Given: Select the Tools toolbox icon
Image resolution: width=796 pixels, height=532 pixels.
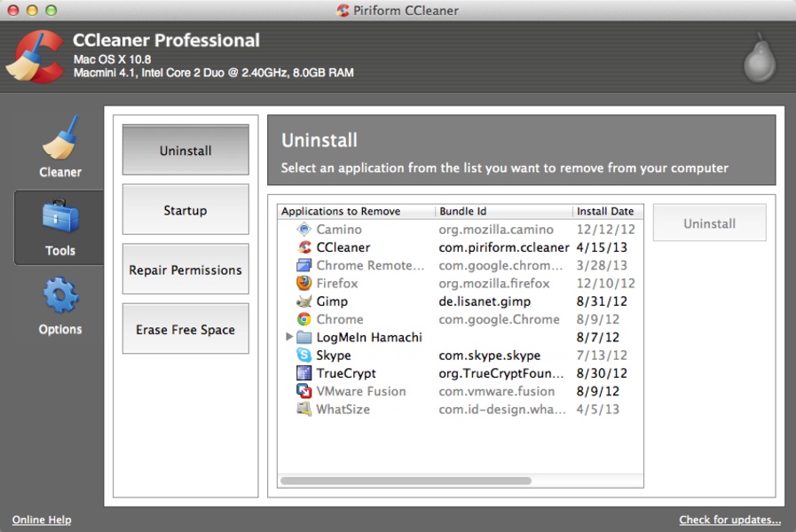Looking at the screenshot, I should [x=59, y=217].
